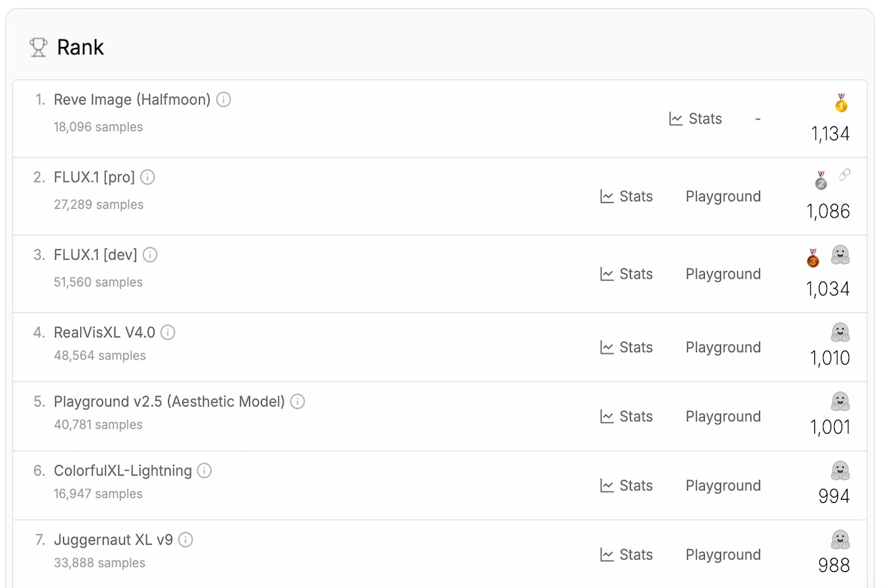The width and height of the screenshot is (882, 588).
Task: Open Playground for RealVisXL V4.0
Action: 723,347
